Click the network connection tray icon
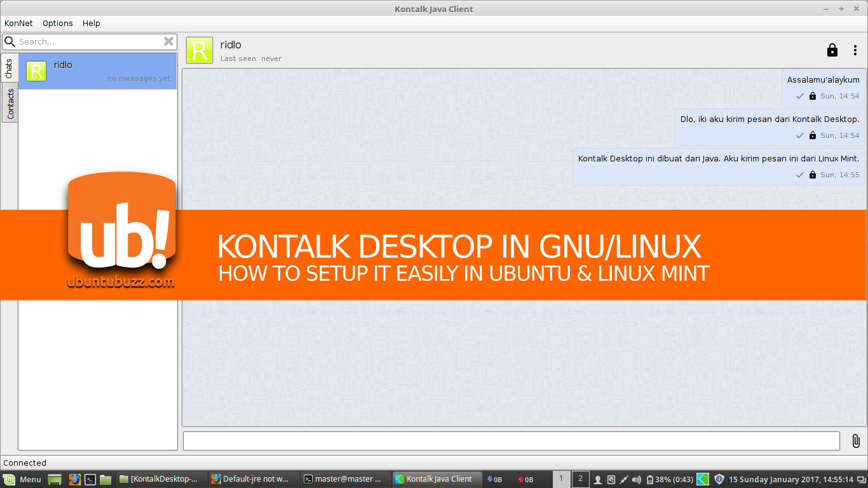 click(x=624, y=480)
